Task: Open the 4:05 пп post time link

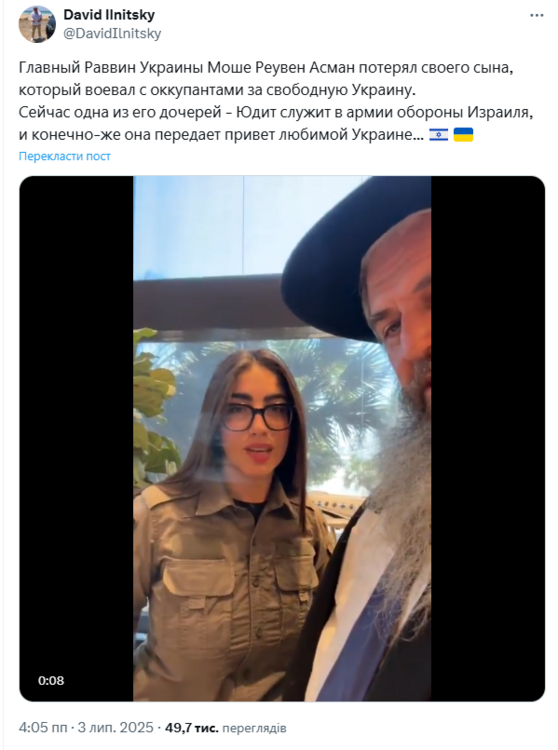Action: tap(43, 728)
